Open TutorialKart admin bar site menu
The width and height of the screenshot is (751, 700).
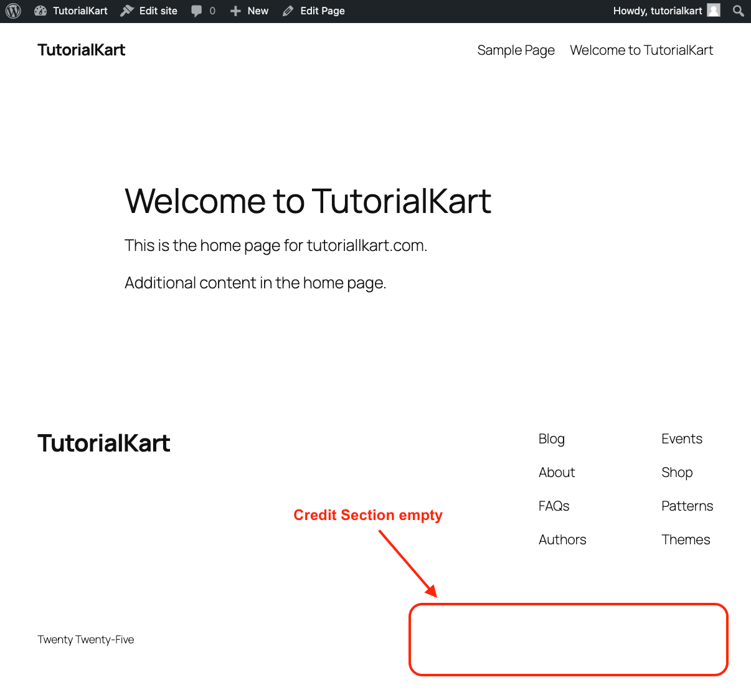click(x=80, y=11)
